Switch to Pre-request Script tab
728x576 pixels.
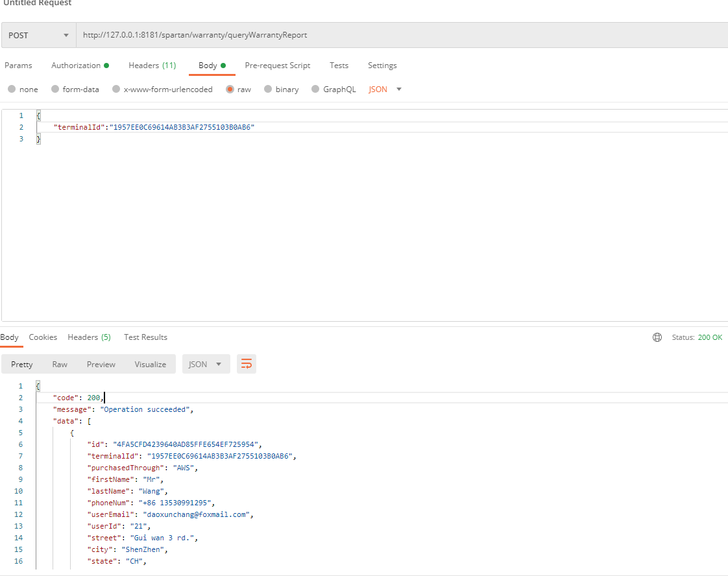pyautogui.click(x=277, y=66)
